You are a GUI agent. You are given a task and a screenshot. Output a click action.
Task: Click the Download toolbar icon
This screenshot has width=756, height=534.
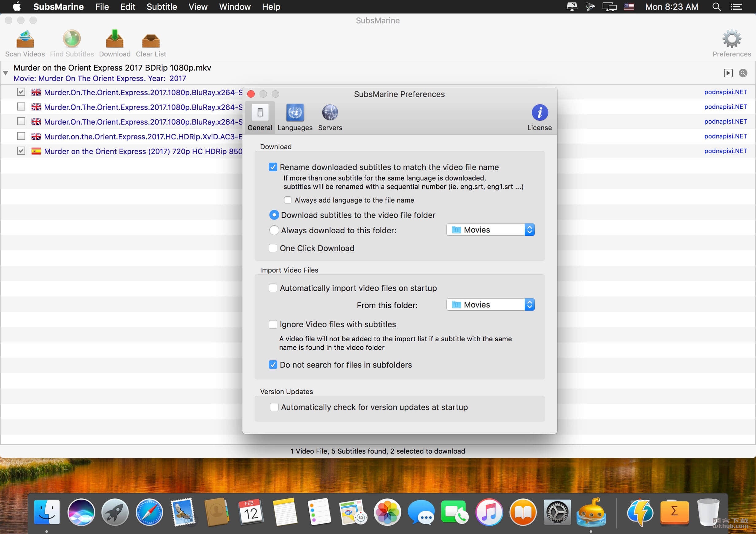click(x=114, y=39)
